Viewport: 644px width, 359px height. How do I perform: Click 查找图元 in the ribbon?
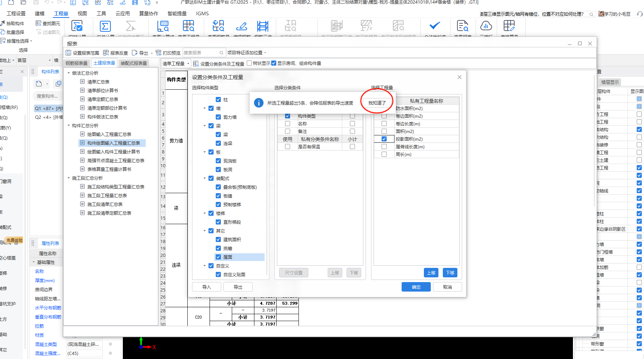(x=48, y=23)
